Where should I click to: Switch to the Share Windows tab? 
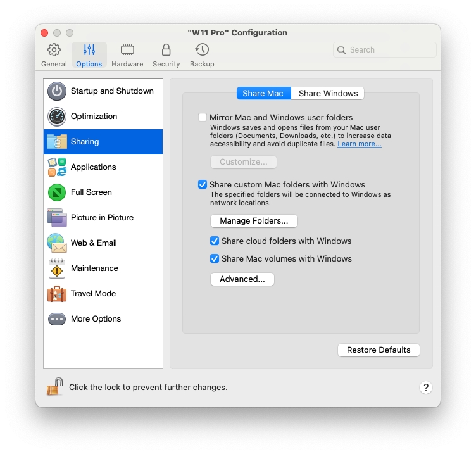tap(328, 93)
